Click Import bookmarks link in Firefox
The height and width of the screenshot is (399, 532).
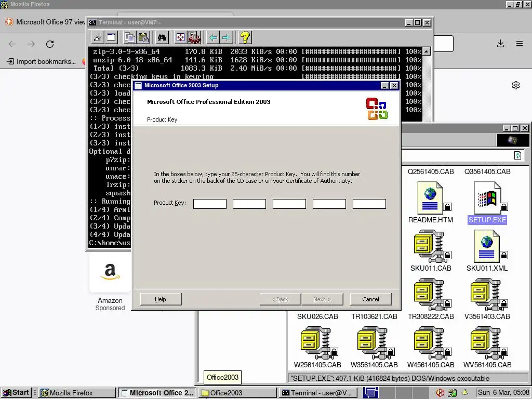[42, 61]
